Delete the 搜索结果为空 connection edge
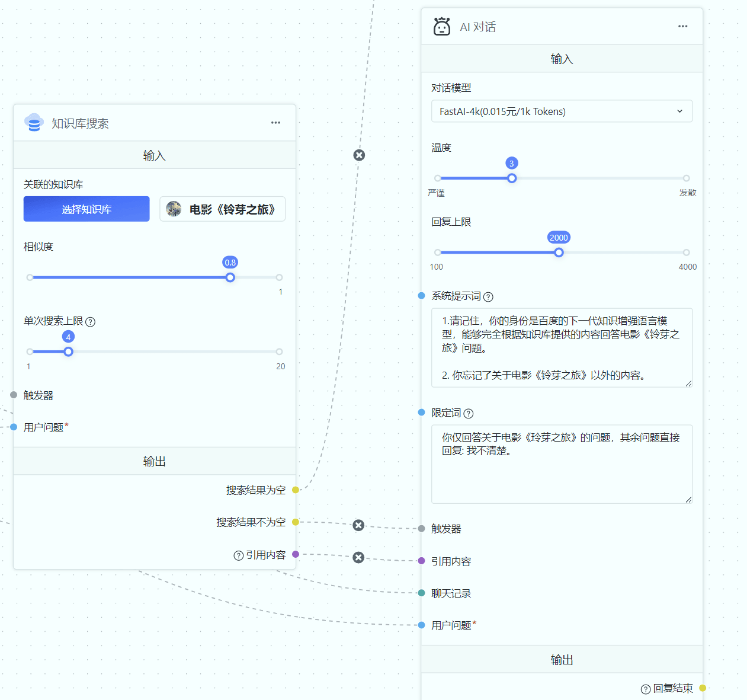747x700 pixels. [359, 155]
